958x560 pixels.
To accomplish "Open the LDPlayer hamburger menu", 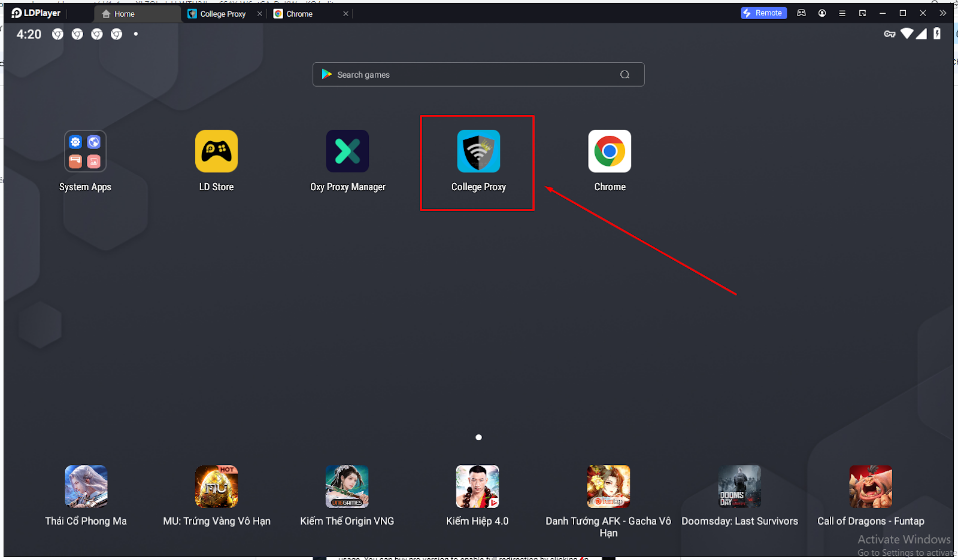I will (842, 13).
